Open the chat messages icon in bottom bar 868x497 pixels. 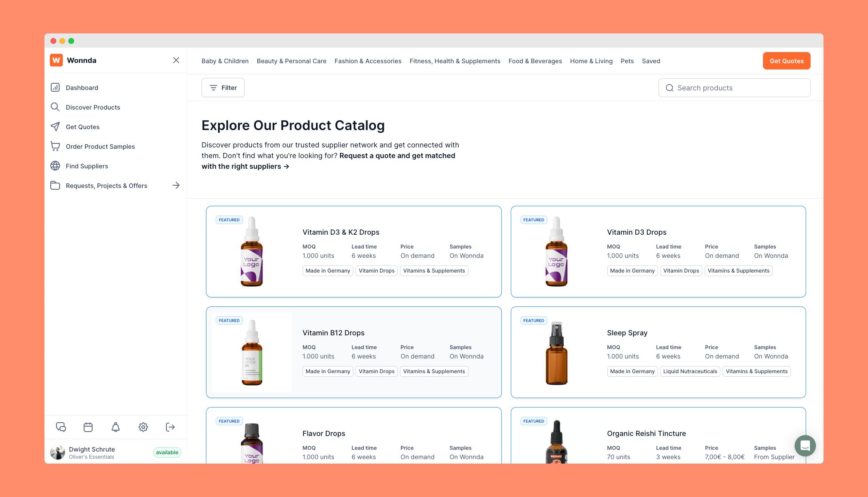point(61,427)
